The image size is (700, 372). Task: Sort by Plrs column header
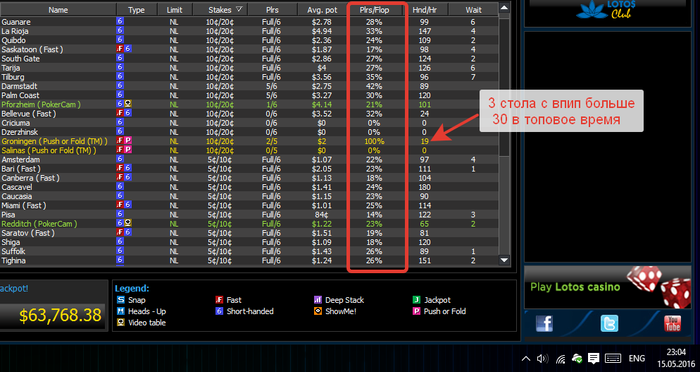[x=272, y=10]
